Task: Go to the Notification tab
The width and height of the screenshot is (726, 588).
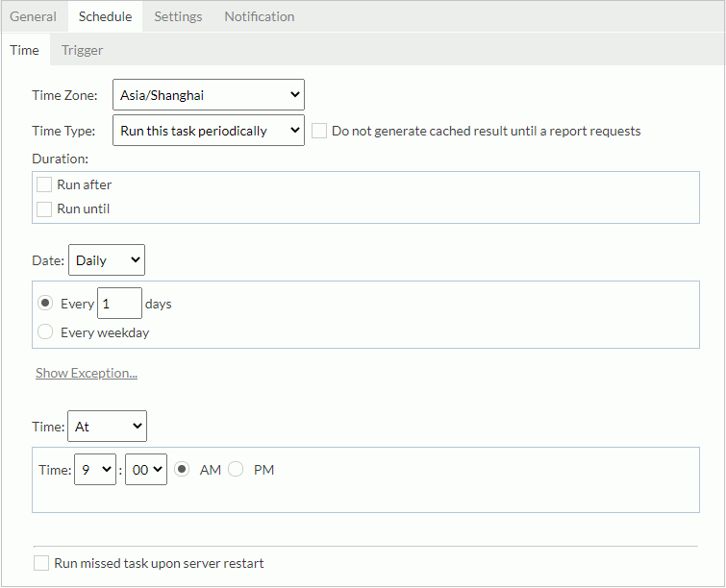Action: point(259,16)
